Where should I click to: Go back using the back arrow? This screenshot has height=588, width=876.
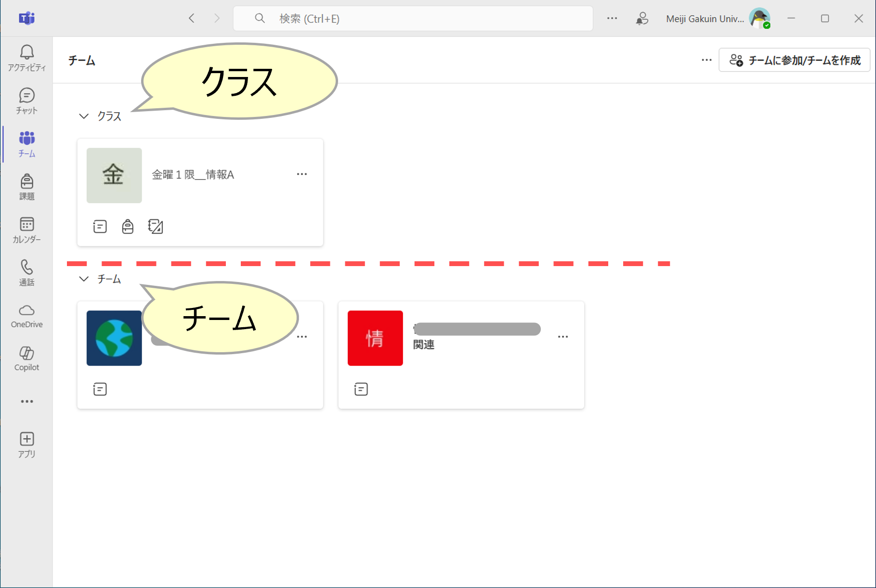pos(192,18)
